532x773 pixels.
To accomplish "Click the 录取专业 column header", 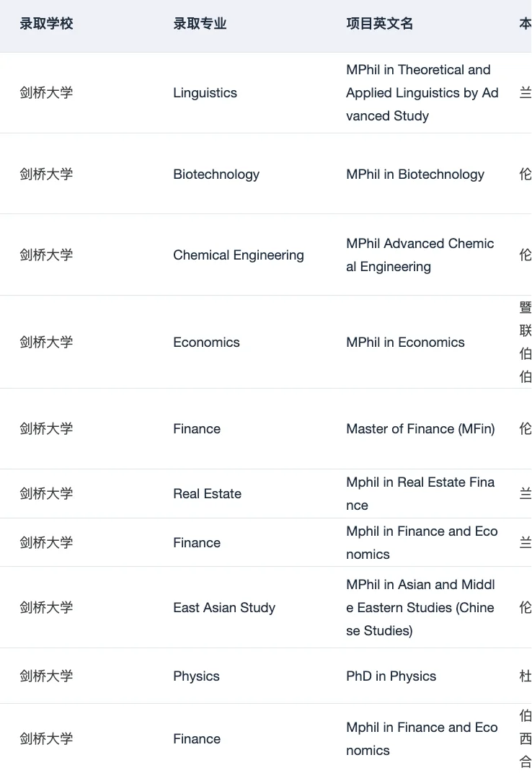I will coord(200,24).
